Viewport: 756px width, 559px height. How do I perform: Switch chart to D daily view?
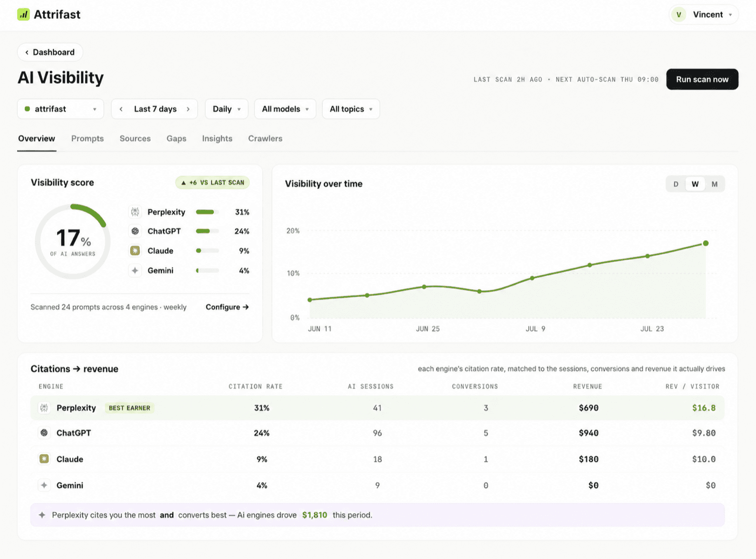pyautogui.click(x=676, y=184)
